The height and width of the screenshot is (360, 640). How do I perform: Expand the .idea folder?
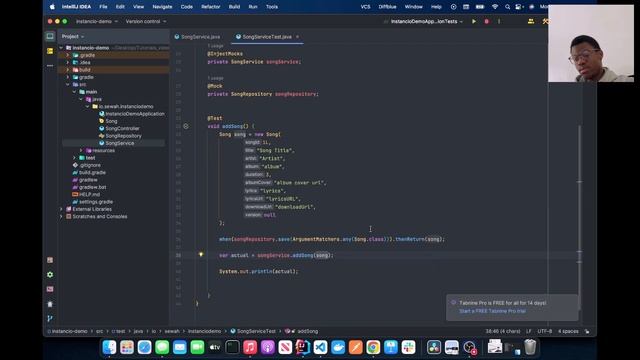(68, 62)
